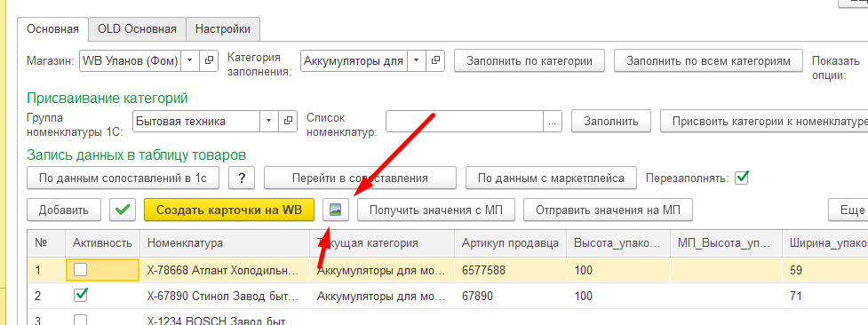
Task: Toggle the Перезаполнять checkbox
Action: point(742,178)
